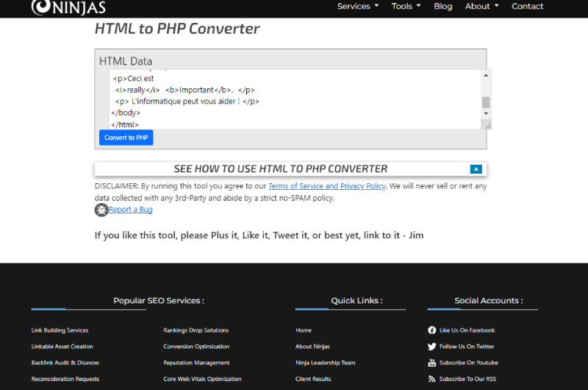The width and height of the screenshot is (588, 390).
Task: Click the Convert to PHP button
Action: (x=126, y=138)
